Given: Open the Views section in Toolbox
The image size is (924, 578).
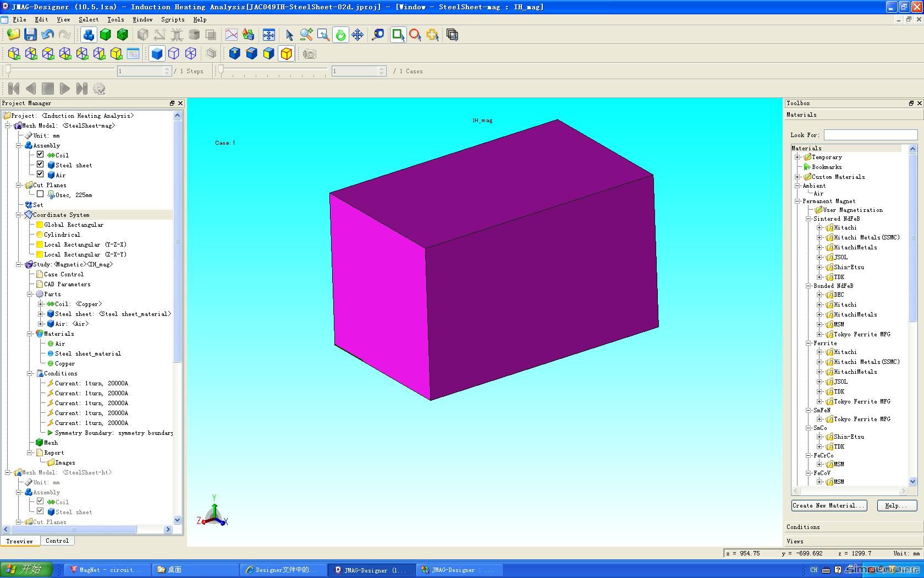Looking at the screenshot, I should [854, 541].
